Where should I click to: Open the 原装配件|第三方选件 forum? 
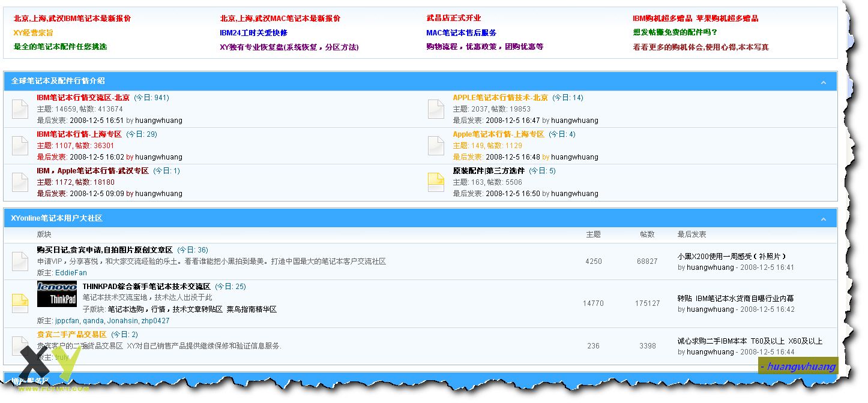489,171
